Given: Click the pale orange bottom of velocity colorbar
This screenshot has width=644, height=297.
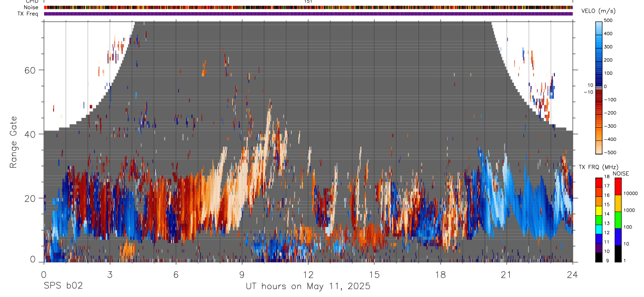Looking at the screenshot, I should [x=599, y=147].
